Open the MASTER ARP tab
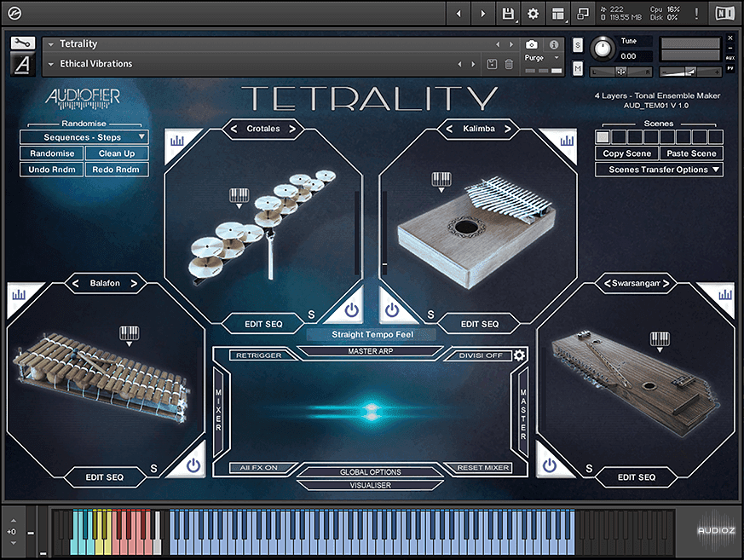The height and width of the screenshot is (560, 744). [371, 351]
